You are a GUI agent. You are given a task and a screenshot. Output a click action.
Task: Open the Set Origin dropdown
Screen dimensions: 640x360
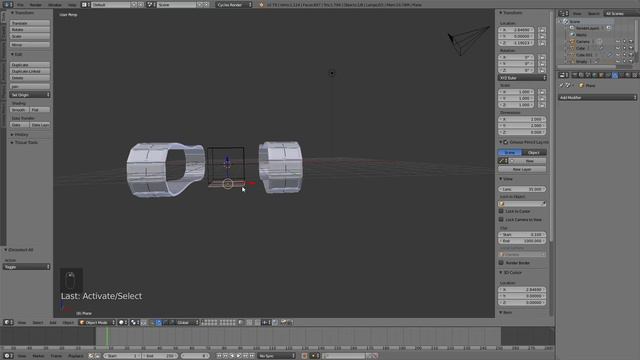coord(30,95)
